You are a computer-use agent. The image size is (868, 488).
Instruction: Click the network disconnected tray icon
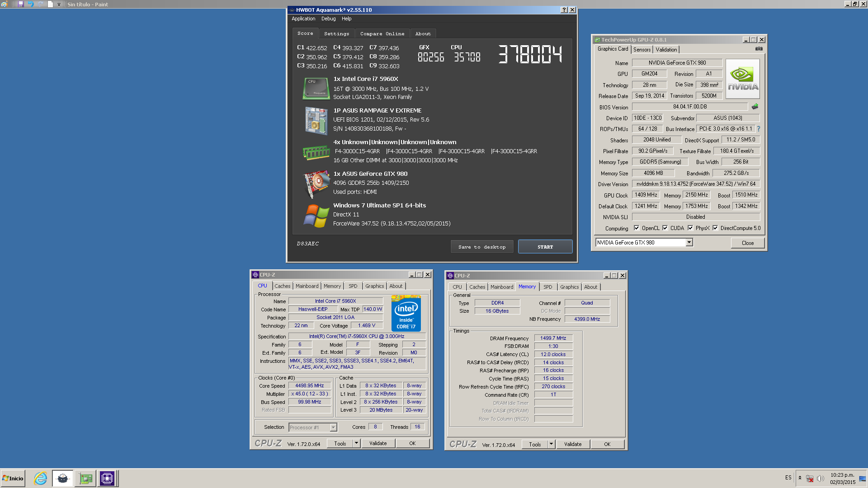810,479
